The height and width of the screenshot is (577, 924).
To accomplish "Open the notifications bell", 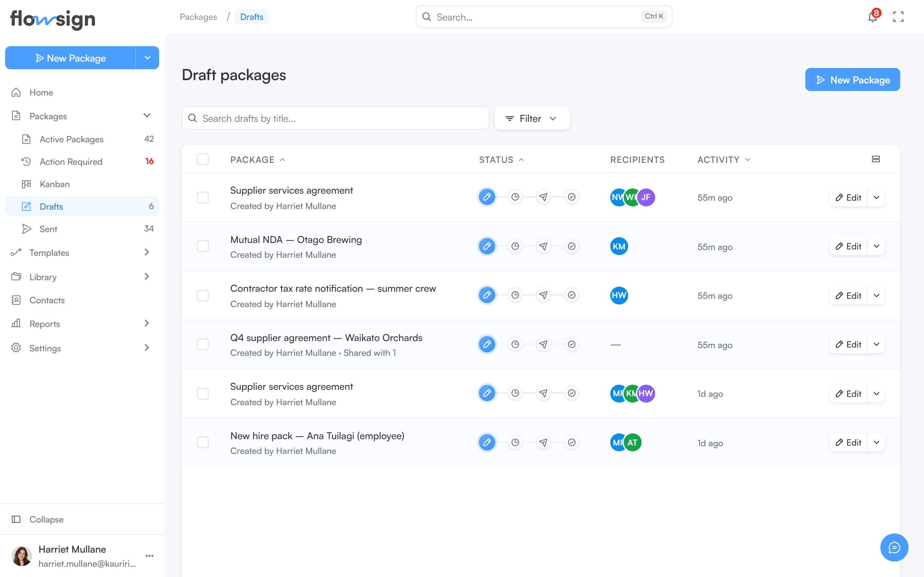I will (872, 17).
